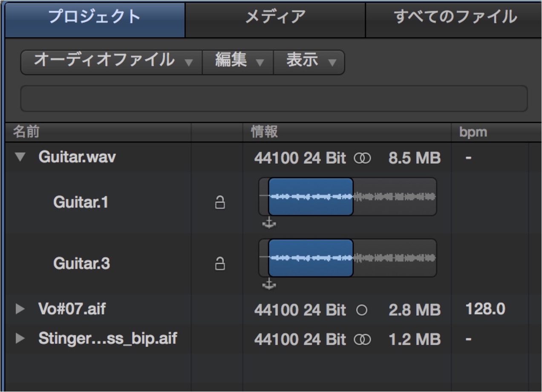Click the bpm column header
Image resolution: width=542 pixels, height=392 pixels.
point(473,132)
